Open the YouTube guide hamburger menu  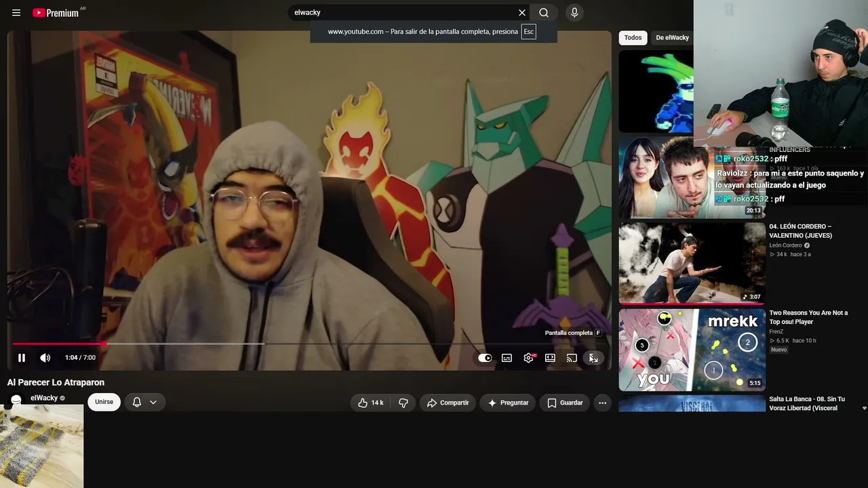(x=16, y=13)
